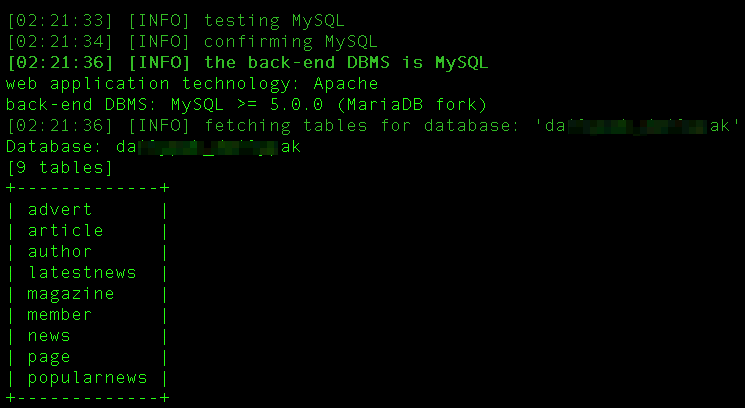This screenshot has height=408, width=745.
Task: Click the 'Database:' label line
Action: coord(153,146)
